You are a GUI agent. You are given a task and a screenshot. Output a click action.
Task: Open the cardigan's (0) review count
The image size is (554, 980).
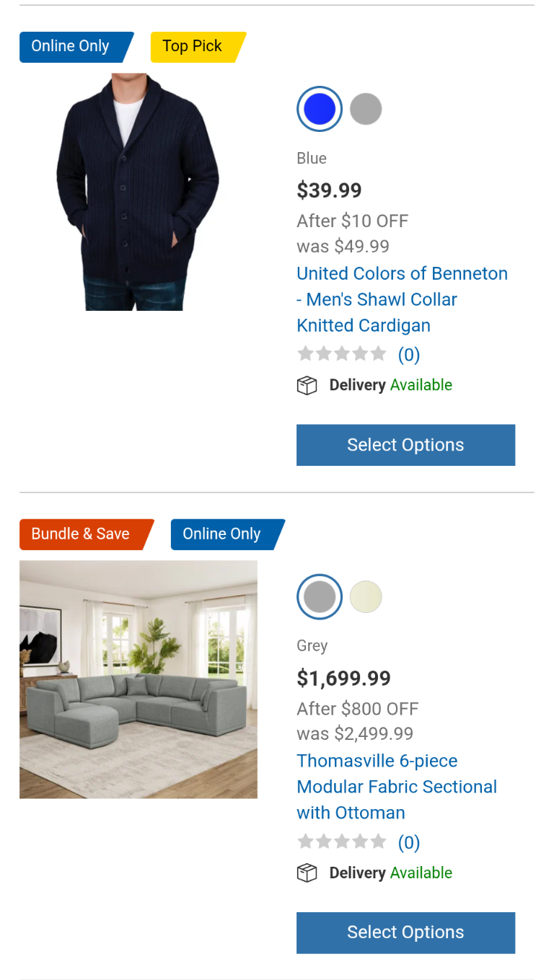[409, 355]
